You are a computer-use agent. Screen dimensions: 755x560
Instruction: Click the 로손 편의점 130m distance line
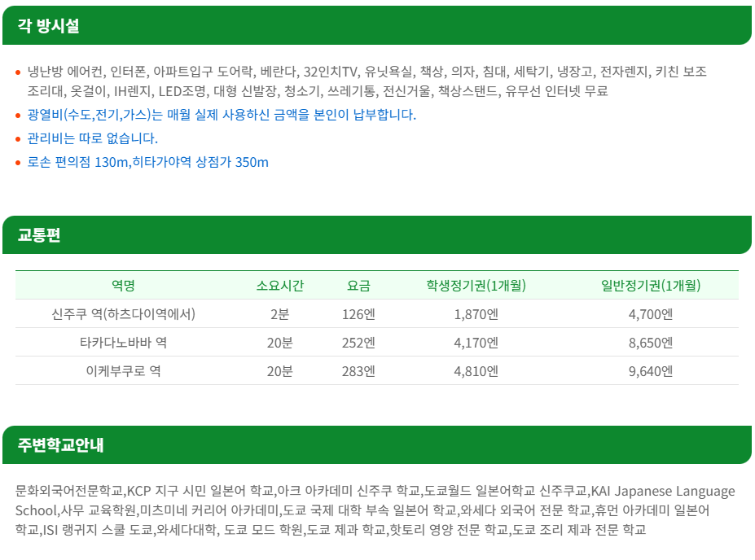(x=147, y=162)
